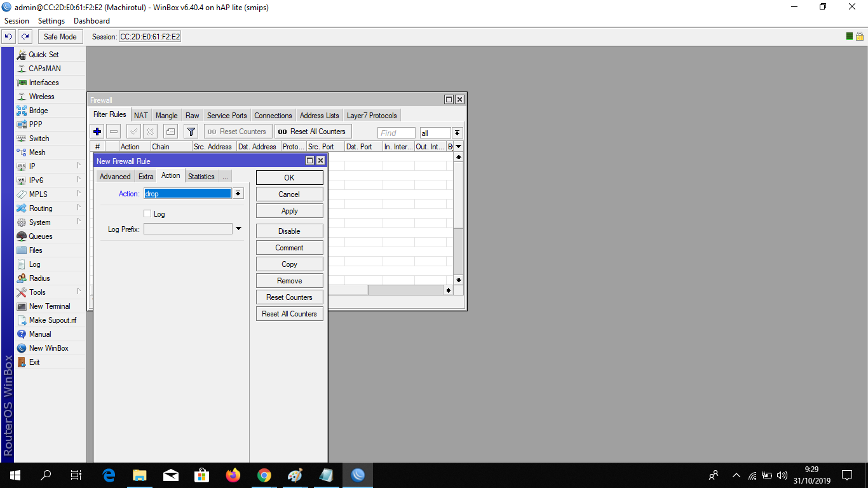Screen dimensions: 868x488
Task: Open Files in the sidebar
Action: 50,250
